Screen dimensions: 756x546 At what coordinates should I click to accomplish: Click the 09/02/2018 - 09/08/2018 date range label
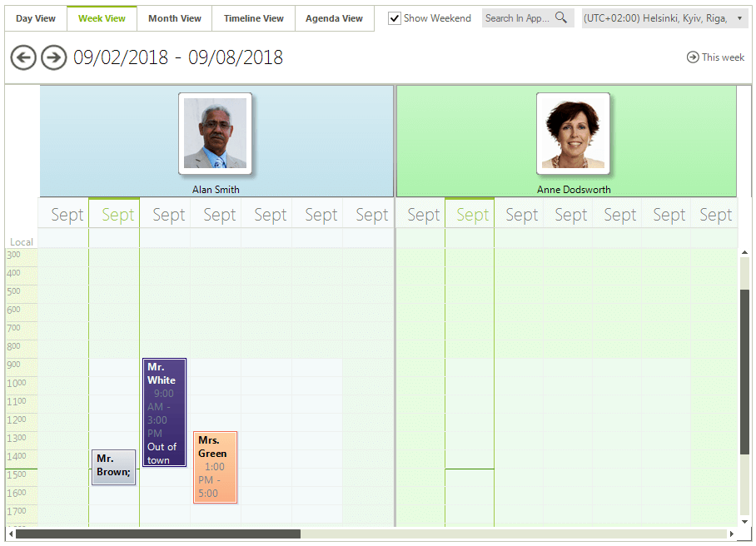pyautogui.click(x=178, y=57)
